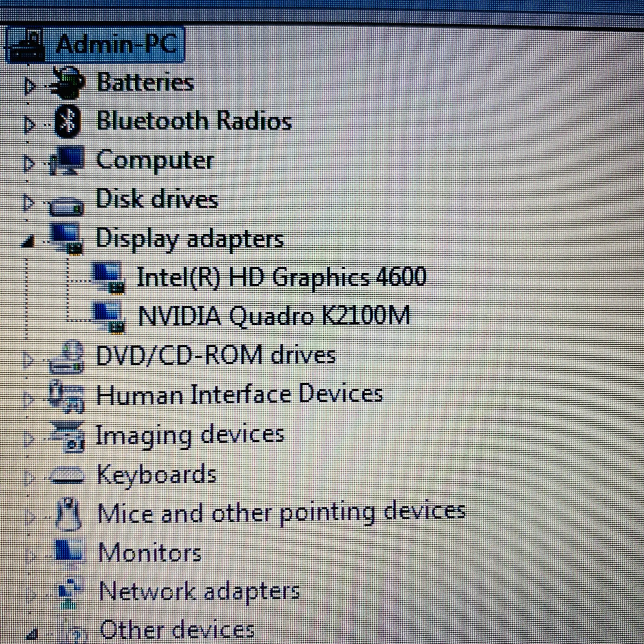Click the NVIDIA Quadro K2100M icon
Screen dimensions: 644x644
tap(109, 317)
